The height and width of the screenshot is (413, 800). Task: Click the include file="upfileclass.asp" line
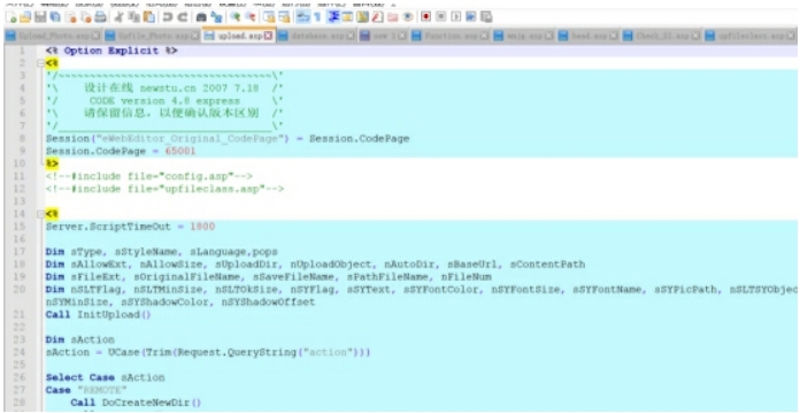pyautogui.click(x=165, y=189)
